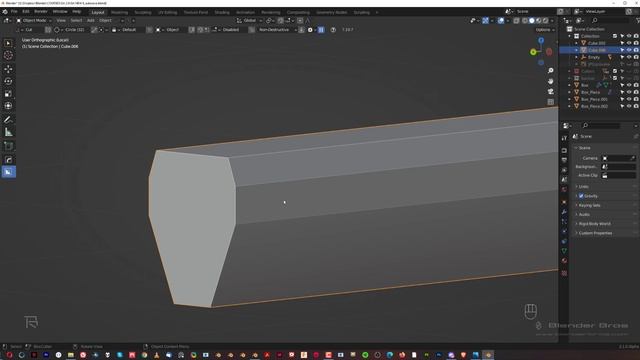Screen dimensions: 640x360
Task: Switch to solid viewport shading
Action: [531, 20]
